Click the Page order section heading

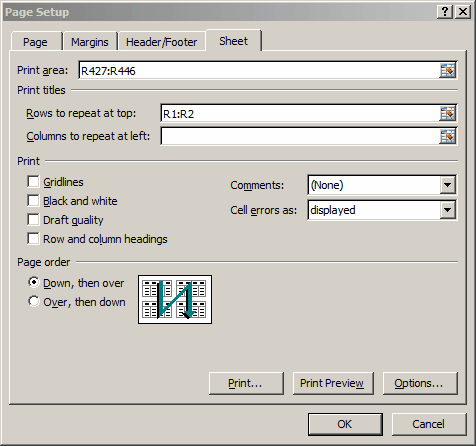(x=44, y=262)
